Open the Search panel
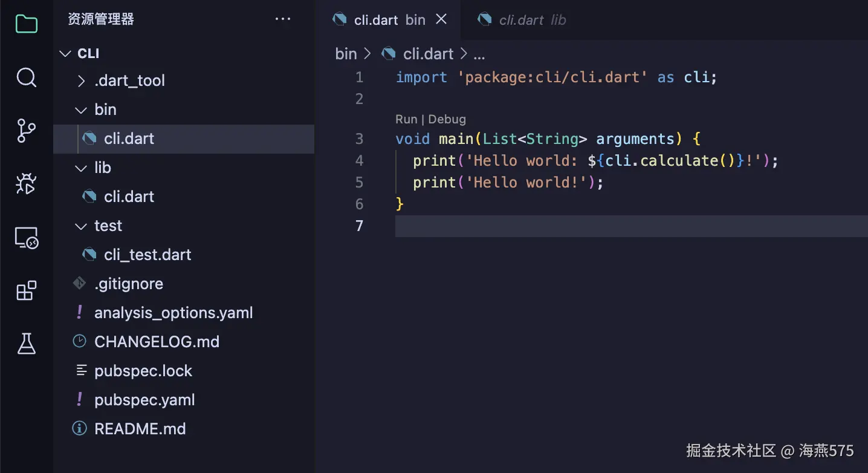 (26, 77)
